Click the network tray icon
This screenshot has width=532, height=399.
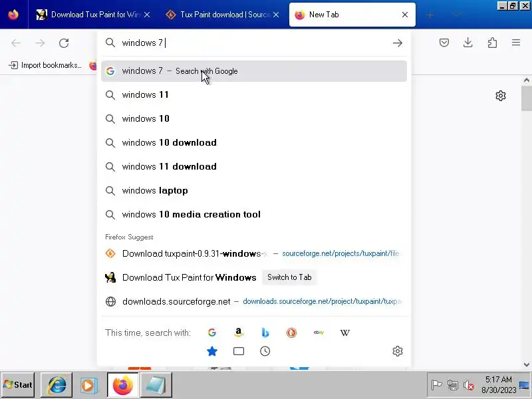point(452,385)
